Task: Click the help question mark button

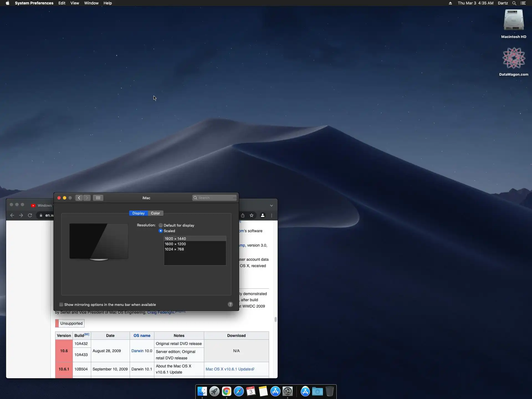Action: point(230,305)
